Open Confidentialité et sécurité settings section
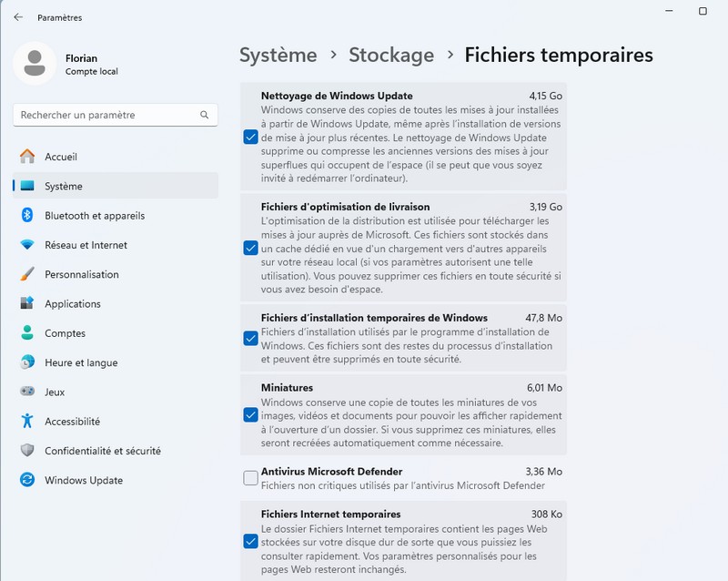The width and height of the screenshot is (728, 581). pyautogui.click(x=102, y=451)
